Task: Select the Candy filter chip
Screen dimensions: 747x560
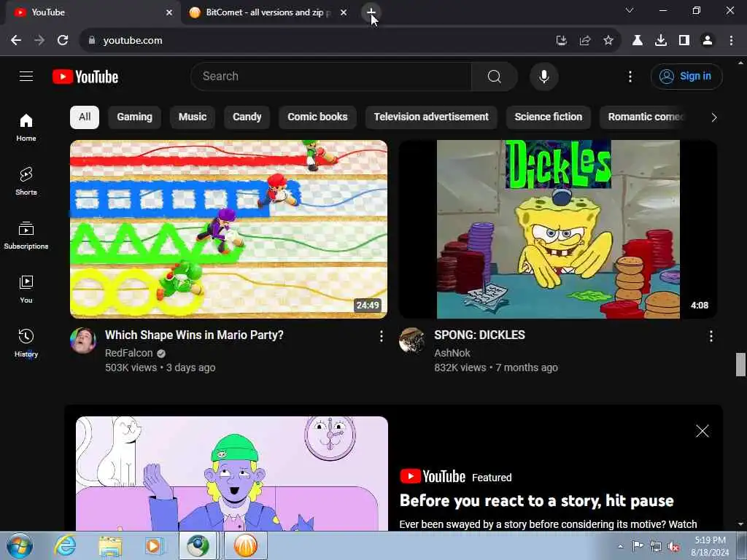Action: tap(247, 117)
